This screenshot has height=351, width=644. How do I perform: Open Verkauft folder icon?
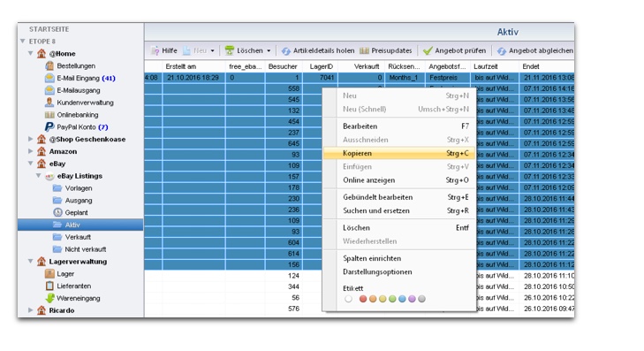(x=57, y=237)
